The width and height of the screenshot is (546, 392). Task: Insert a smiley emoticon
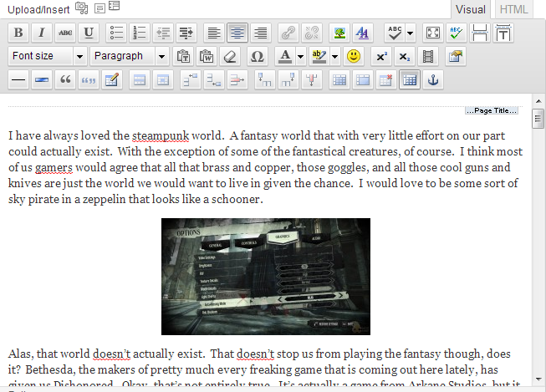click(354, 56)
